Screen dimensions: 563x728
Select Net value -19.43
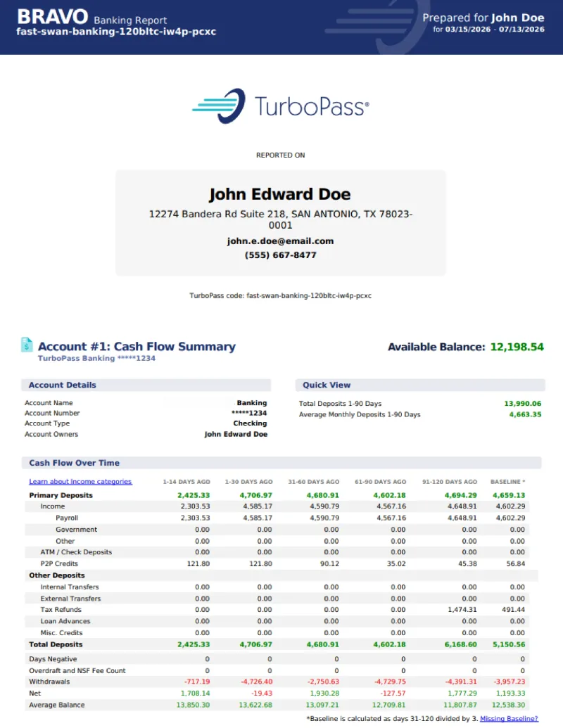[262, 693]
